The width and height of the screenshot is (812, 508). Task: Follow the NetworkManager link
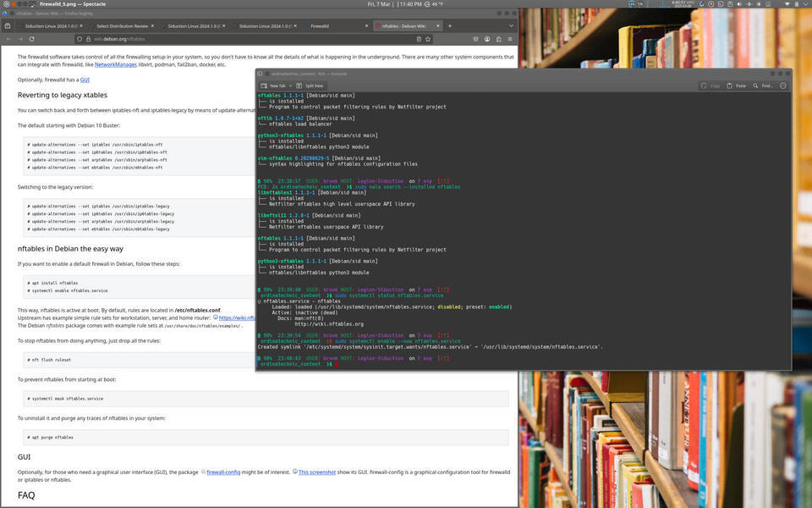coord(116,65)
